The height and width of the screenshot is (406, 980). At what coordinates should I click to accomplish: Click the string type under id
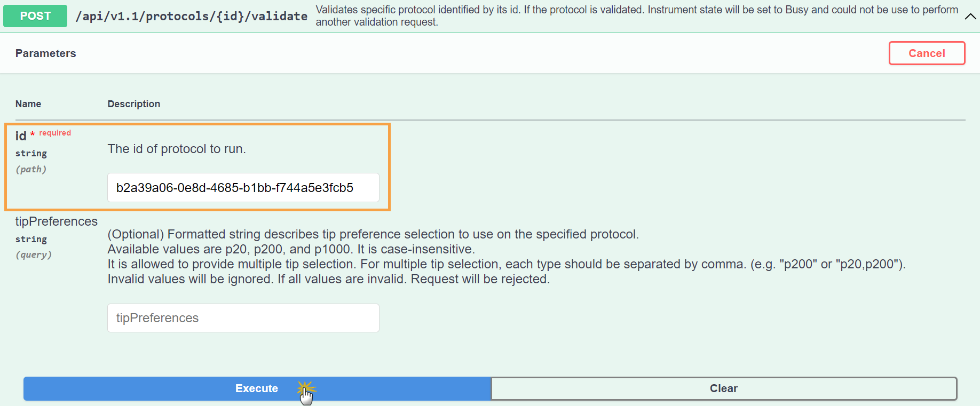click(31, 153)
